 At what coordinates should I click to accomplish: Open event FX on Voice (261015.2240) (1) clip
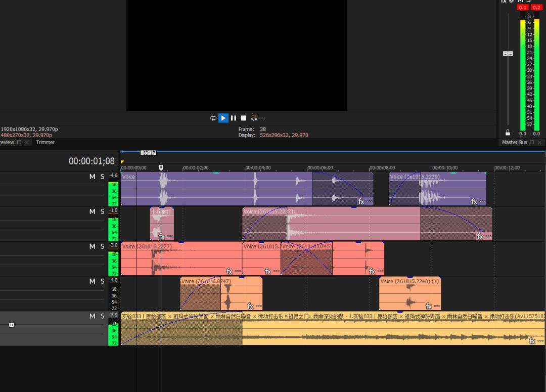click(429, 306)
